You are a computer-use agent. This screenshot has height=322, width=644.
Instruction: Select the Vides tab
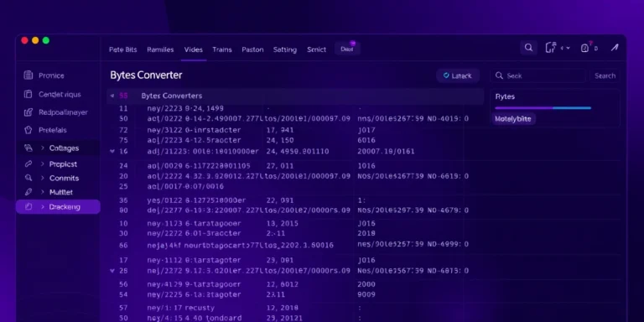pos(194,49)
